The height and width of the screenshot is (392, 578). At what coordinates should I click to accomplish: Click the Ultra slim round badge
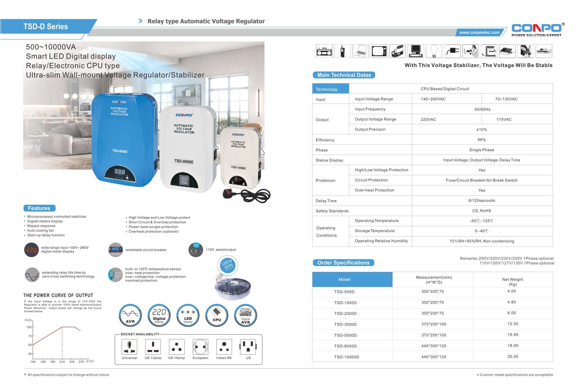(x=228, y=265)
